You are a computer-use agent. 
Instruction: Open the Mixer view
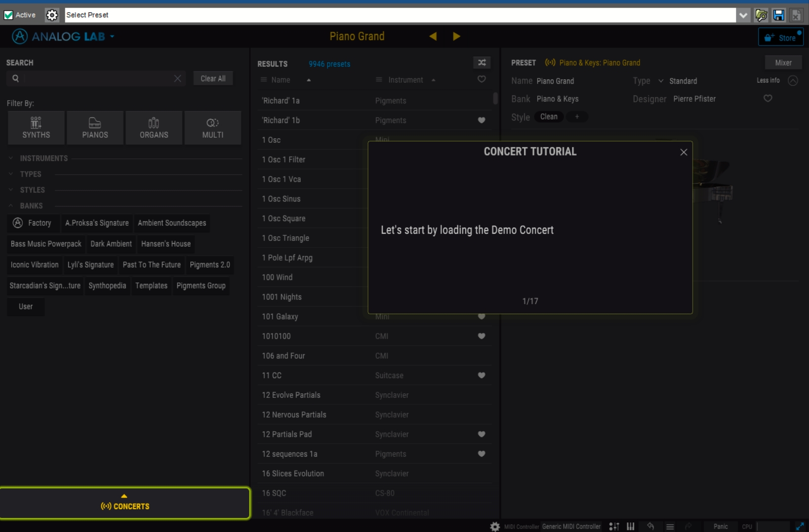pos(783,63)
